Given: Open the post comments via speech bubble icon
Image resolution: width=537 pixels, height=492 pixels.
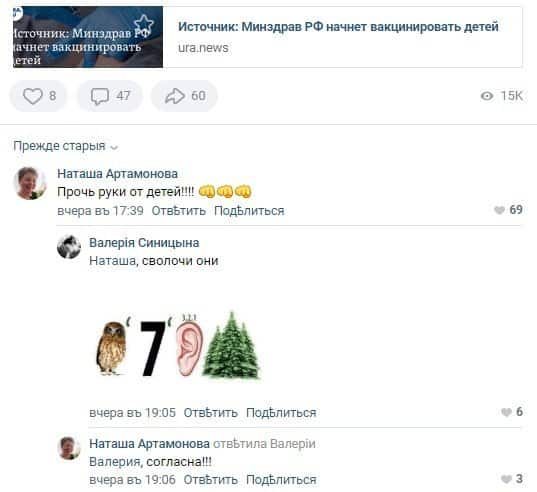Looking at the screenshot, I should pos(100,96).
